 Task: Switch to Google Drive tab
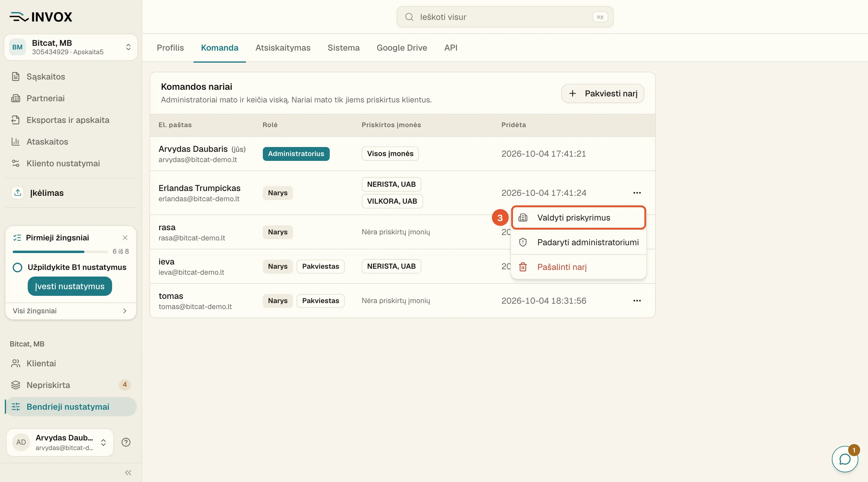pos(402,48)
